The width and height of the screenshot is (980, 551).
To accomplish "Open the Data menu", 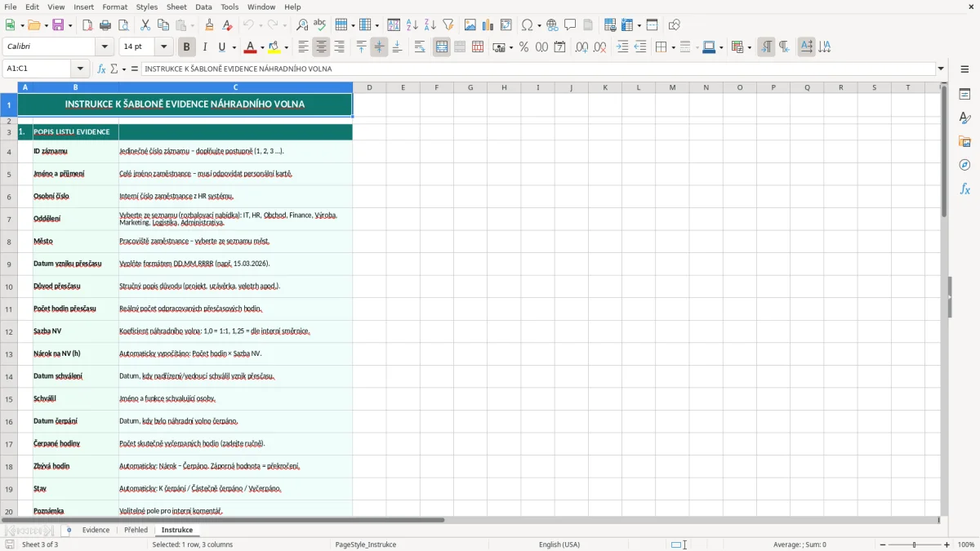I will [203, 7].
